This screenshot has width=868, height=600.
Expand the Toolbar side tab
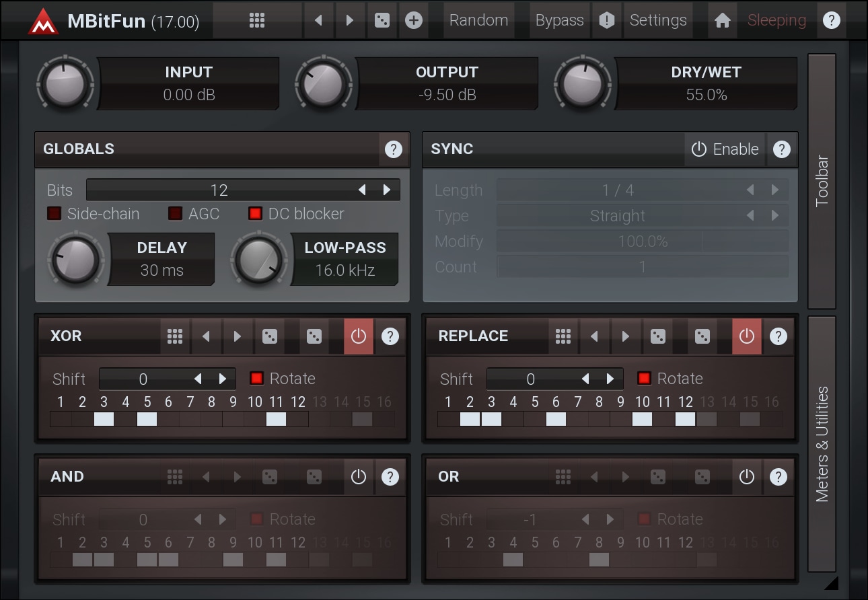pyautogui.click(x=822, y=180)
